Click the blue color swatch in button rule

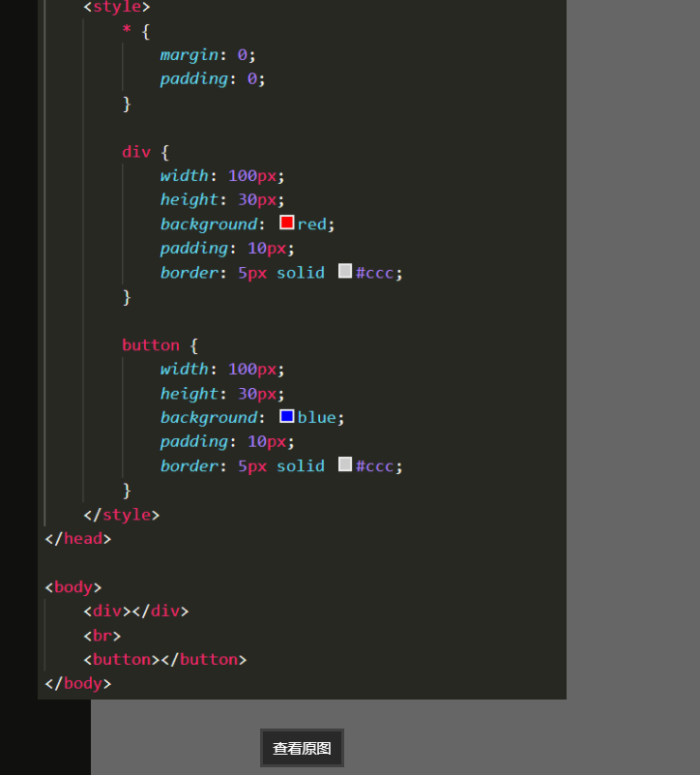point(286,416)
